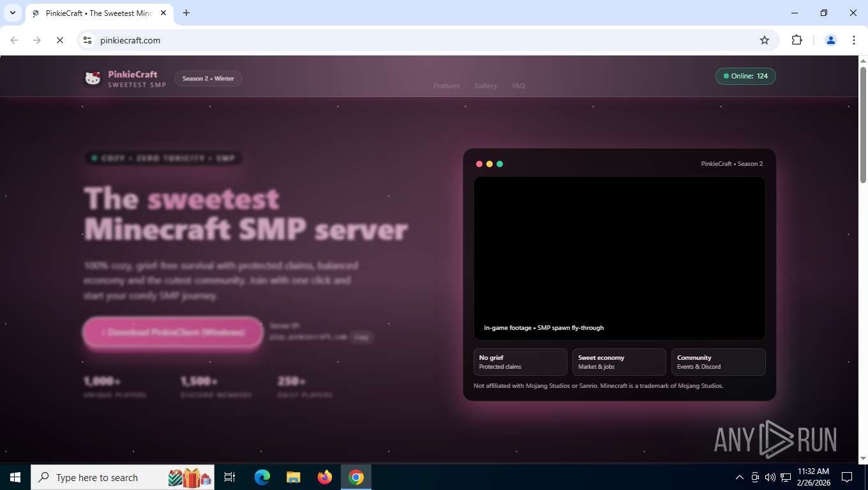Click the '1,500+' Discord members stat

click(x=199, y=382)
